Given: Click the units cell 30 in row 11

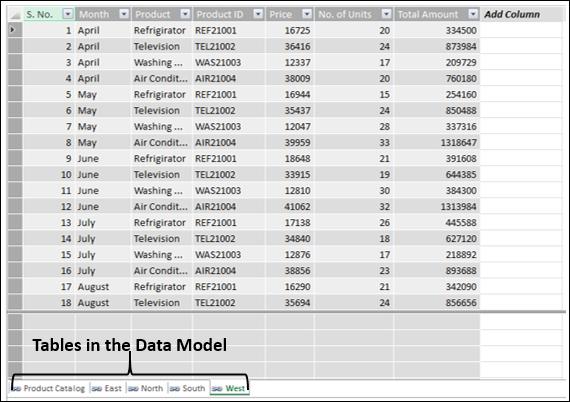Looking at the screenshot, I should pyautogui.click(x=354, y=190).
